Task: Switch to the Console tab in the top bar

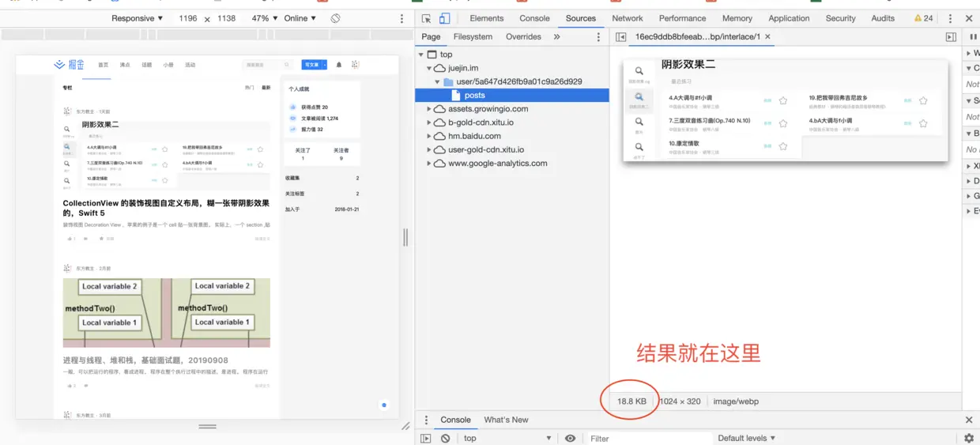Action: [535, 18]
